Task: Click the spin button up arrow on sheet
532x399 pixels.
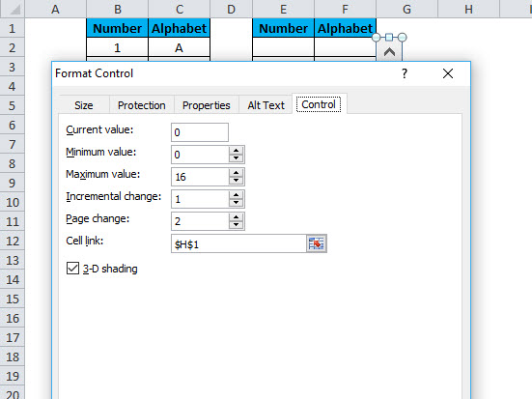Action: [x=389, y=52]
